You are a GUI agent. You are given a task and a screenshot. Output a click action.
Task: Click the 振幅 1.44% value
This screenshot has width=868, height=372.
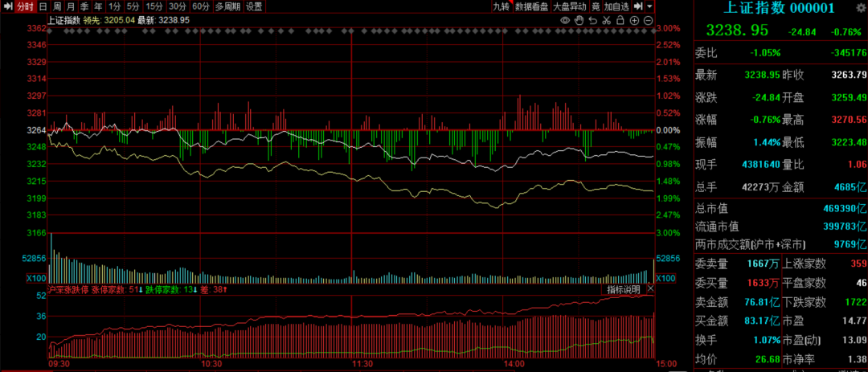767,142
